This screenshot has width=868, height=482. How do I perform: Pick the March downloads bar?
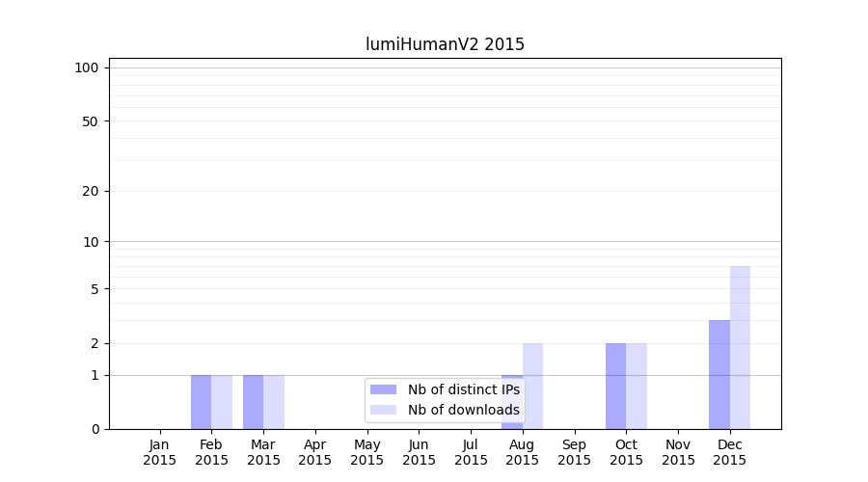click(274, 402)
